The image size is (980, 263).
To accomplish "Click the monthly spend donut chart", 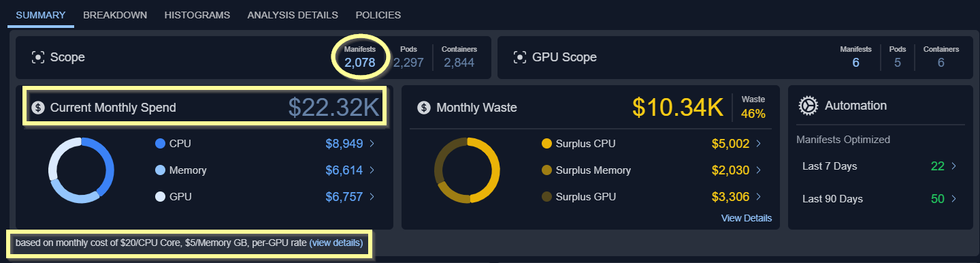I will 81,170.
